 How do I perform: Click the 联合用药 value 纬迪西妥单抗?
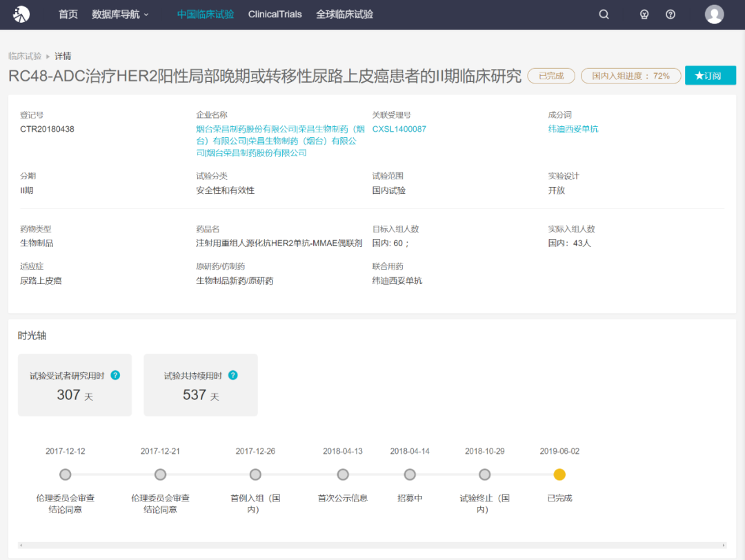[397, 281]
